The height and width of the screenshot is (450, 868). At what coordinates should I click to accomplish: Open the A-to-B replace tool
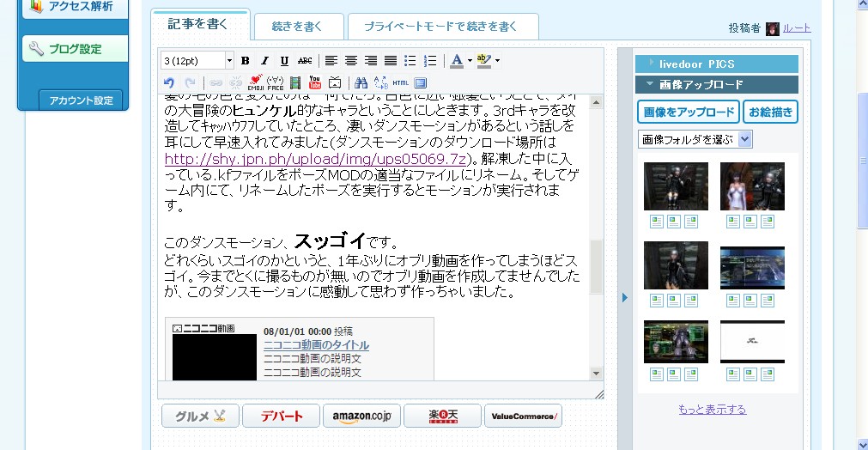coord(381,83)
